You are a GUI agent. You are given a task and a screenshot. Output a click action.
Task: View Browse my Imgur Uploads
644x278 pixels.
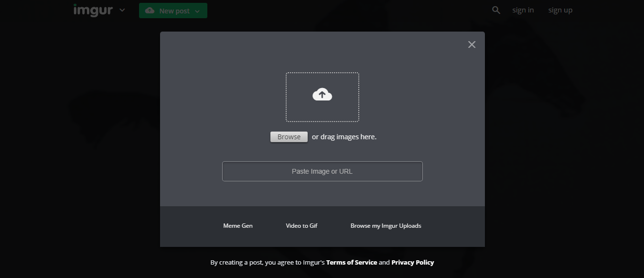(x=386, y=225)
